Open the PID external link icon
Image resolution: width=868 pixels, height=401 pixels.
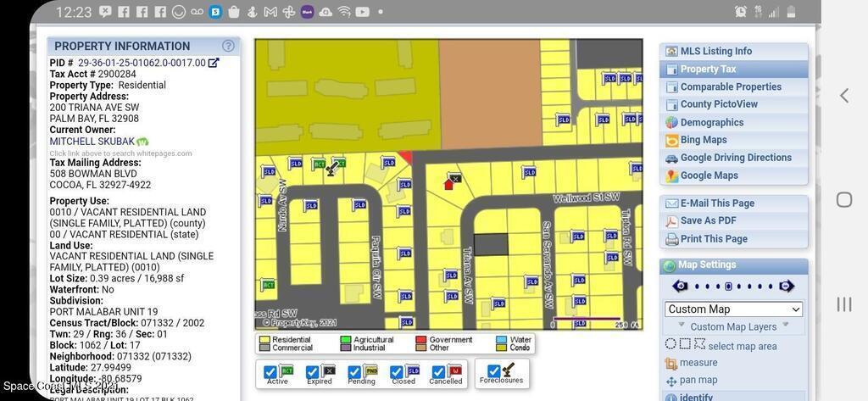pyautogui.click(x=214, y=63)
